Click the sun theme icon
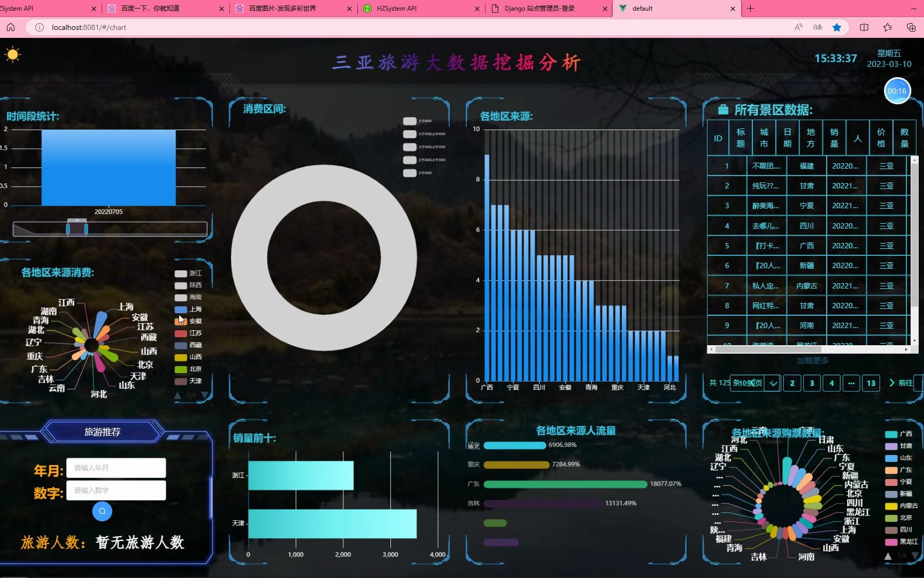The height and width of the screenshot is (578, 924). coord(13,55)
